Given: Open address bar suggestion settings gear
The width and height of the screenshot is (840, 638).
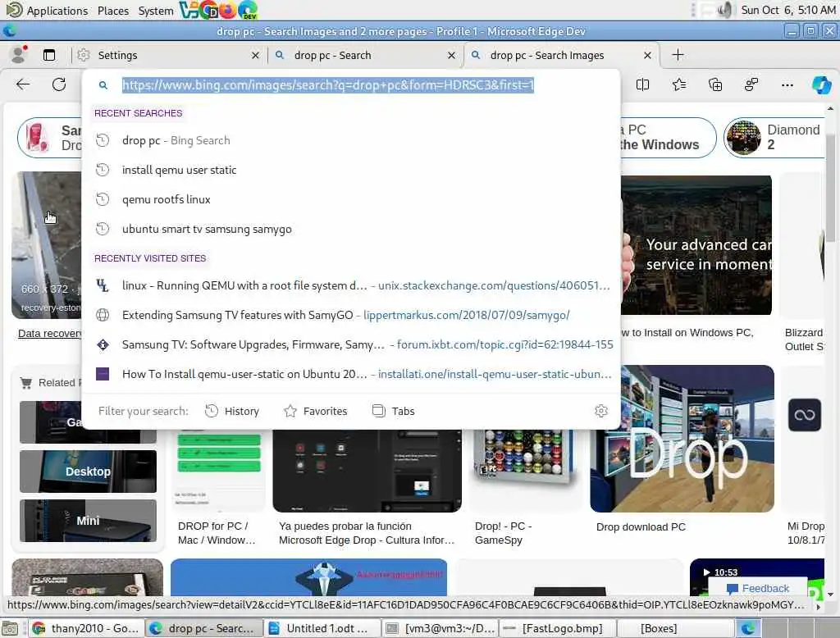Looking at the screenshot, I should (601, 411).
